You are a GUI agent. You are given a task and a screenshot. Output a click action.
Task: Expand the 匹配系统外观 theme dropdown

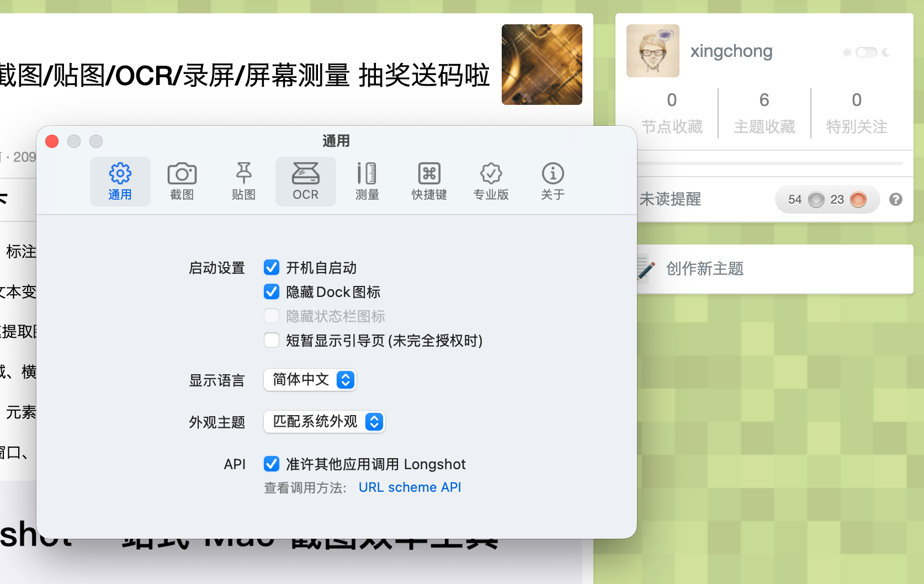coord(325,422)
